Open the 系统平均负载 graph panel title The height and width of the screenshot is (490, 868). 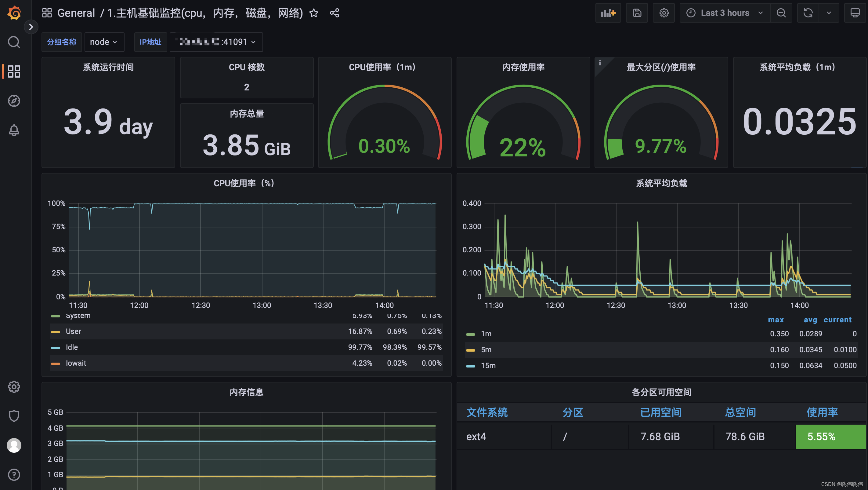661,183
